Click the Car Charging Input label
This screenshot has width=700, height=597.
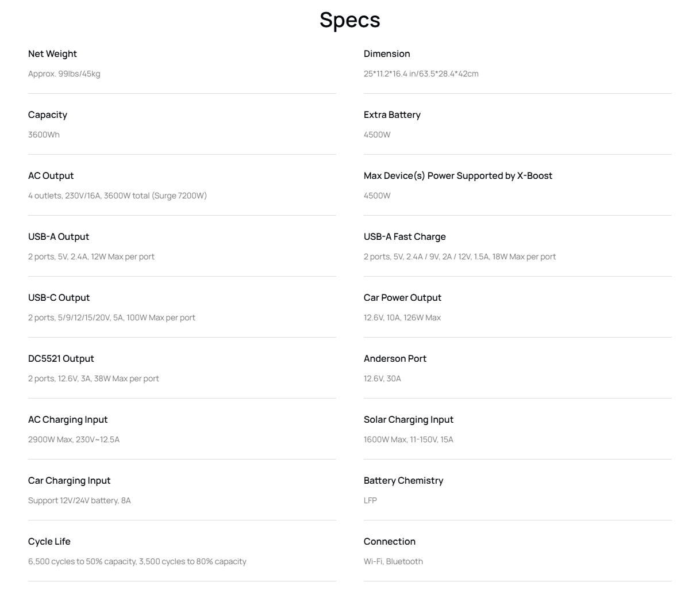[69, 481]
